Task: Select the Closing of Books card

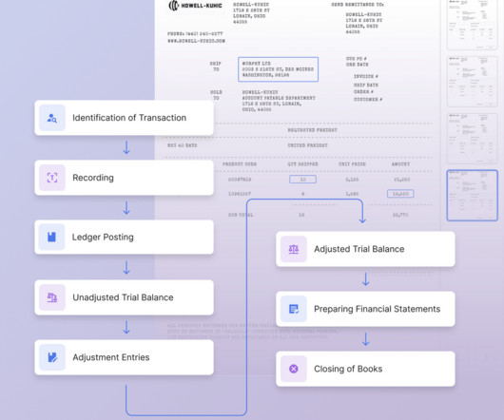Action: (x=365, y=369)
